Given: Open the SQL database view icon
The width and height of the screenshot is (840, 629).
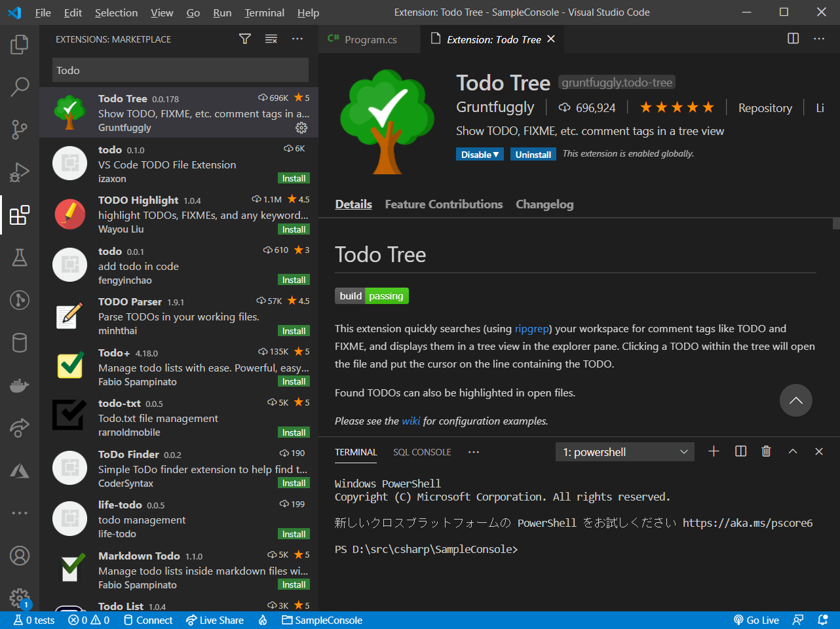Looking at the screenshot, I should pyautogui.click(x=20, y=343).
